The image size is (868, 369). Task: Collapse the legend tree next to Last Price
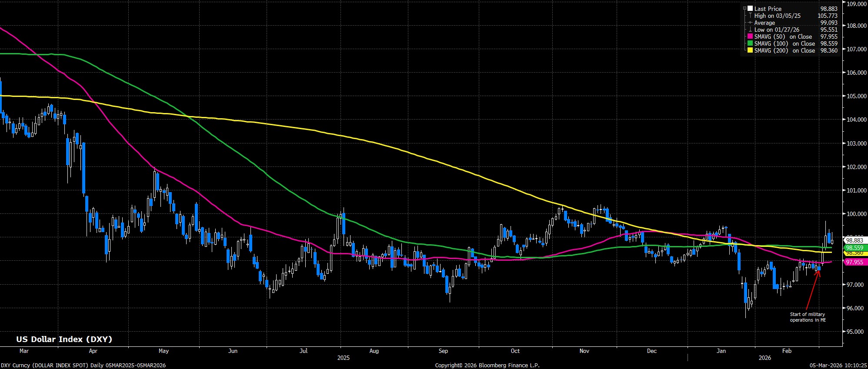(x=745, y=9)
